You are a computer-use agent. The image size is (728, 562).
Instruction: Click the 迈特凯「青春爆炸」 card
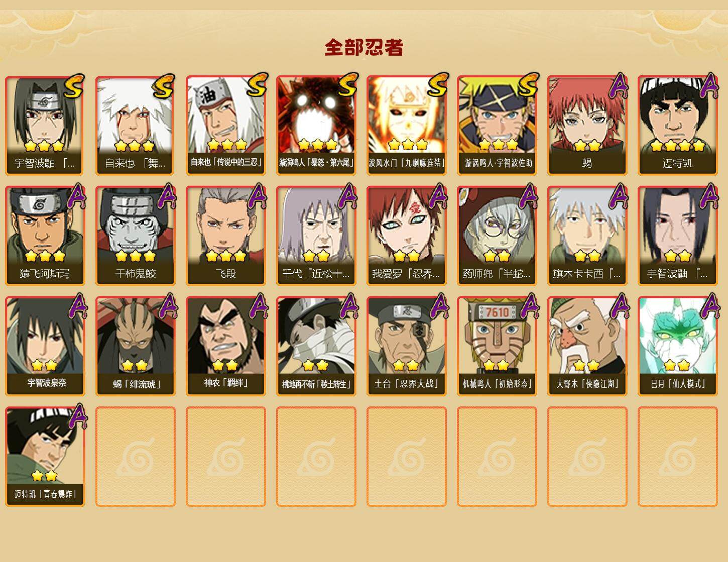coord(45,457)
